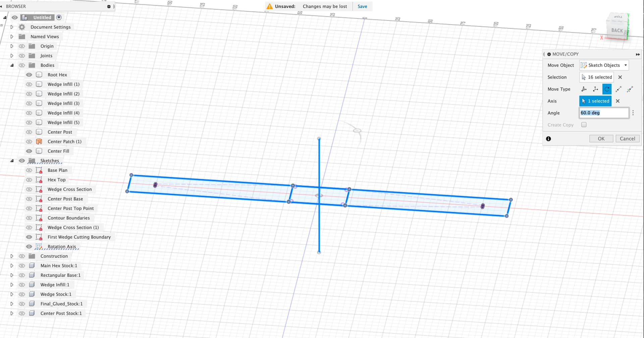Viewport: 644px width, 338px height.
Task: Select Wedge Infill (5) body
Action: [x=63, y=123]
